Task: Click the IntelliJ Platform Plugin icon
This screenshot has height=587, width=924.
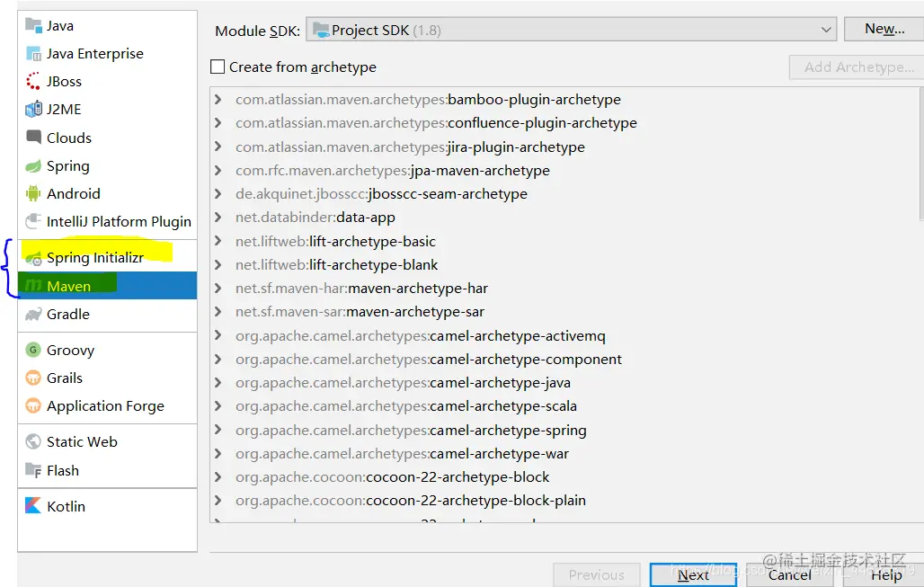Action: coord(33,222)
